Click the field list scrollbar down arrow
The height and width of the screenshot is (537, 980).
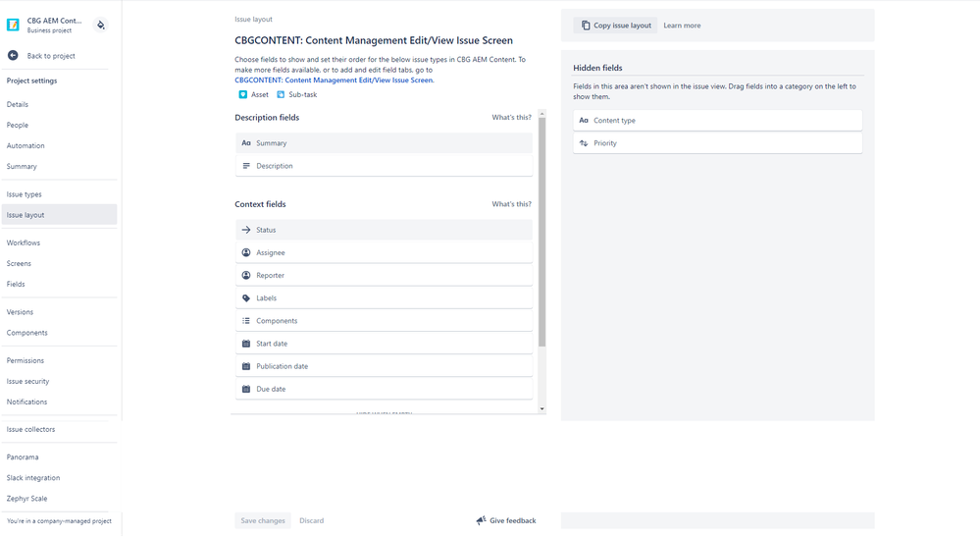[542, 408]
